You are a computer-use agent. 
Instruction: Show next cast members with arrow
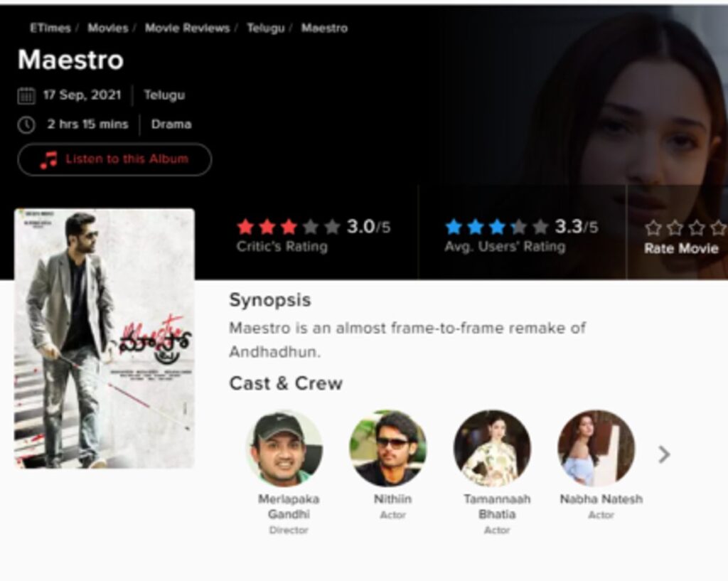(x=665, y=454)
